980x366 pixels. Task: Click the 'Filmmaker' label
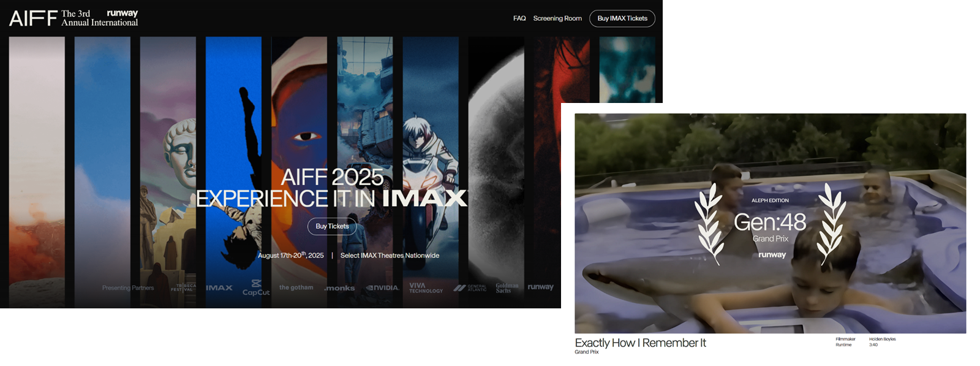point(845,339)
